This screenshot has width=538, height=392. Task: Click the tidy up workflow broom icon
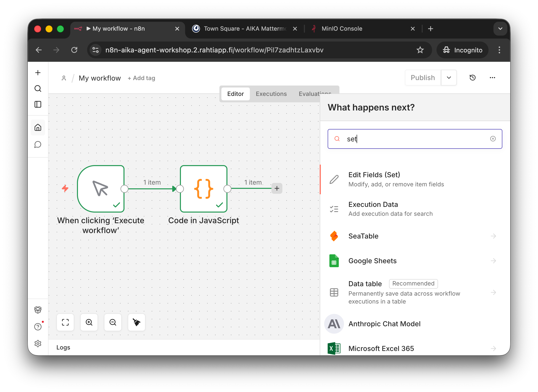pyautogui.click(x=137, y=322)
